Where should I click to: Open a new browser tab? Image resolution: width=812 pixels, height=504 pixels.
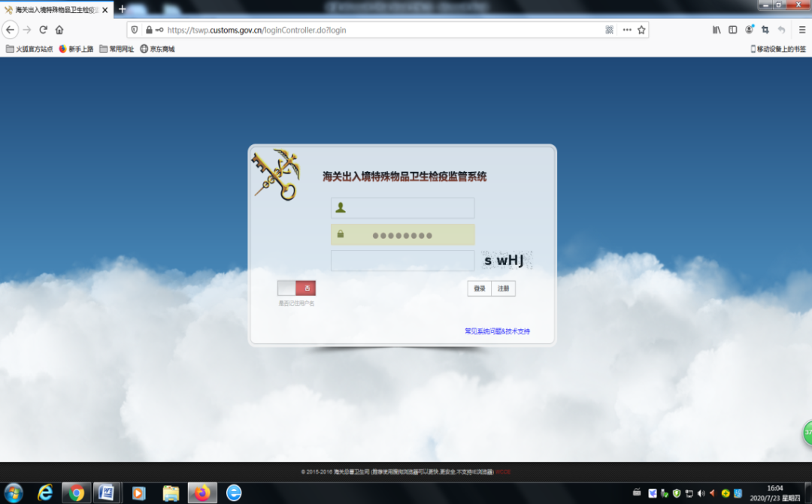click(x=123, y=9)
